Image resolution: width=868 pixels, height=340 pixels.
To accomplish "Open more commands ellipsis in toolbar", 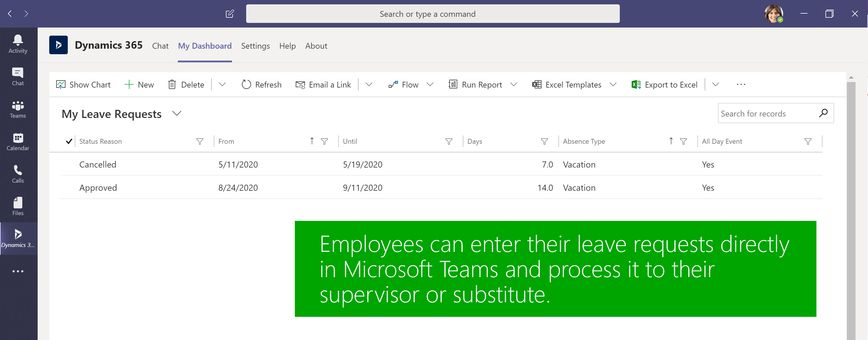I will coord(741,84).
